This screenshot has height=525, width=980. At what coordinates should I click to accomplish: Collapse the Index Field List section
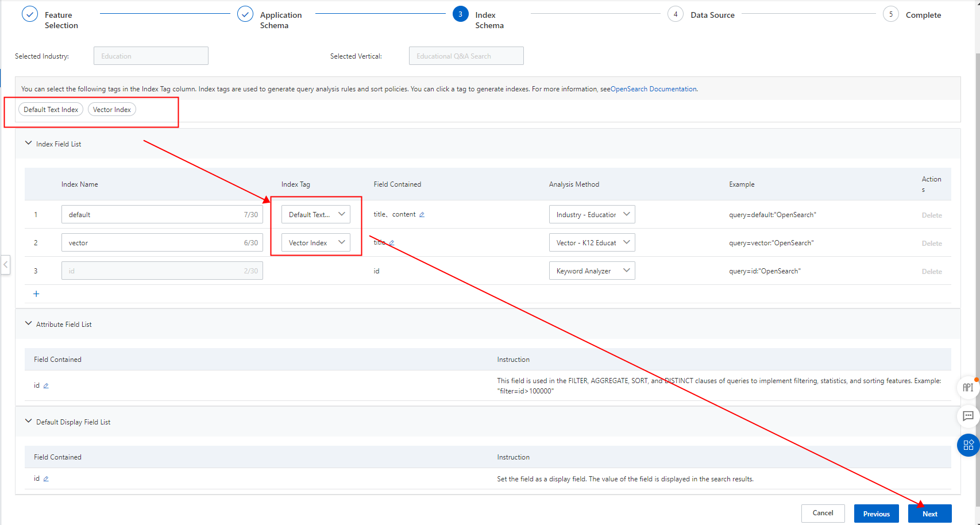(28, 144)
